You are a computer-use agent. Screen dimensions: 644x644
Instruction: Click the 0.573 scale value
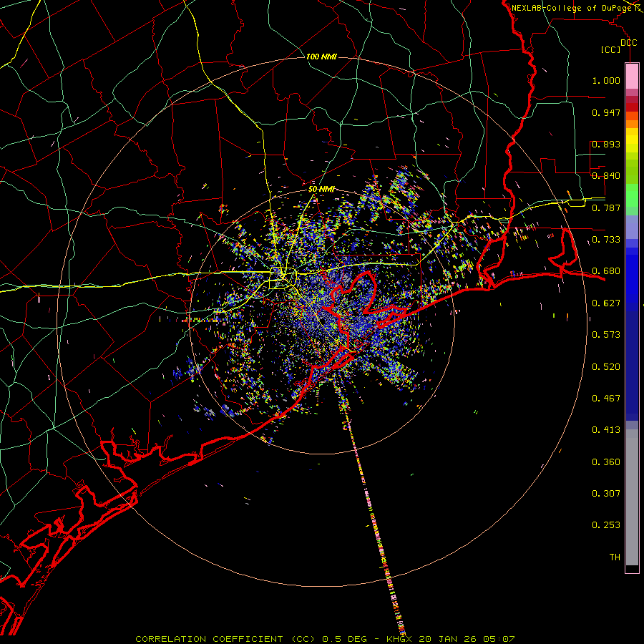coord(606,335)
